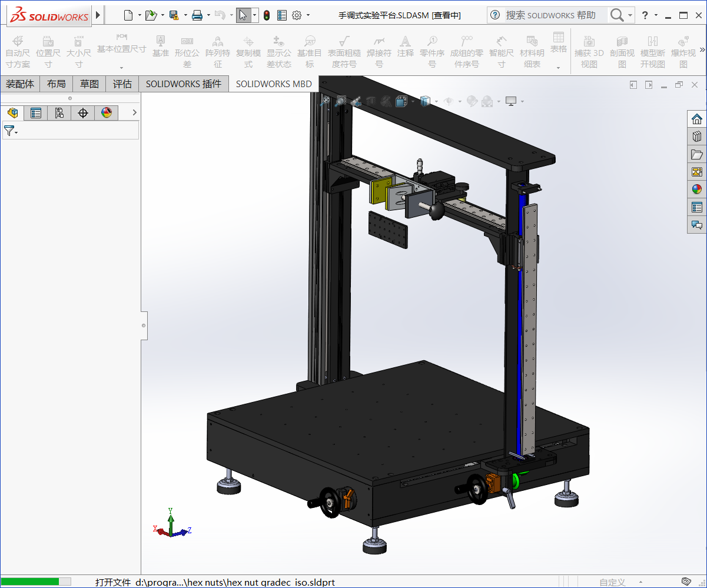Switch to the SOLIDWORKS MBD tab
Screen dimensions: 707x588
274,84
